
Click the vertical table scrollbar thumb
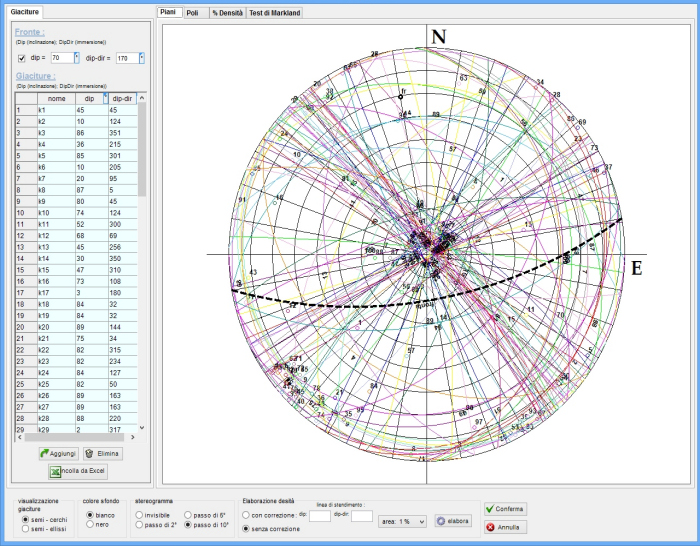[x=142, y=149]
